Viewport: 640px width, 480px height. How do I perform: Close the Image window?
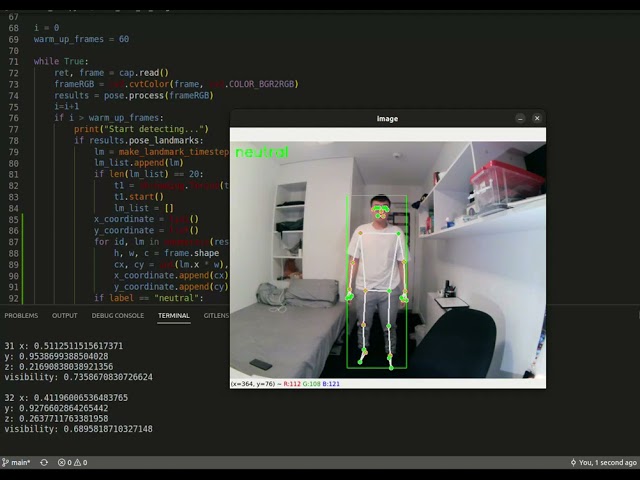[x=537, y=118]
